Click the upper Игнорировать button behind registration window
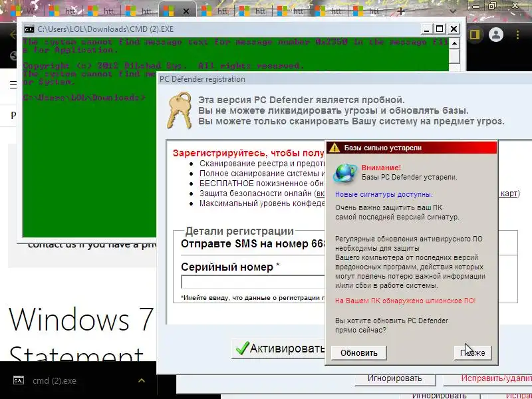Image resolution: width=532 pixels, height=399 pixels. click(395, 378)
